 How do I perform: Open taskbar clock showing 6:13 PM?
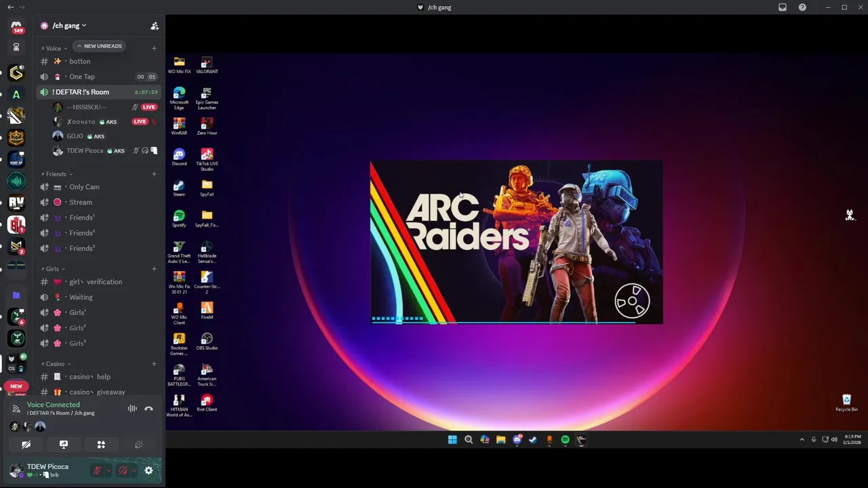click(852, 439)
